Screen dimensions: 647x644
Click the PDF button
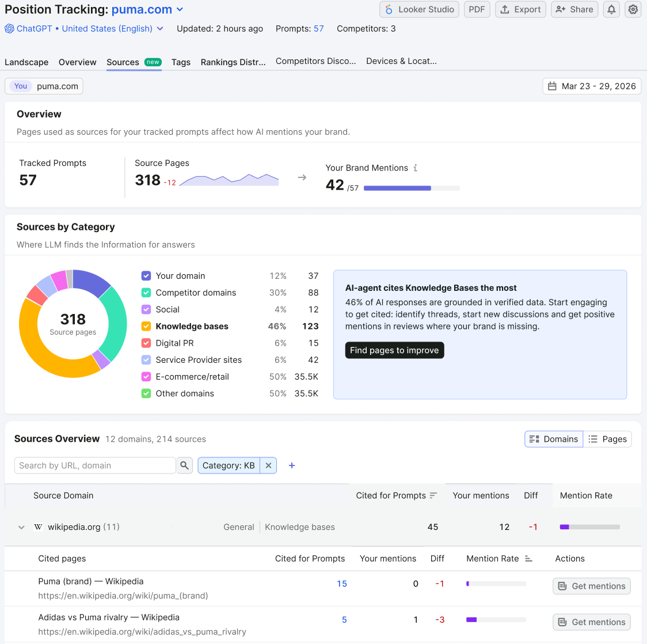click(477, 9)
